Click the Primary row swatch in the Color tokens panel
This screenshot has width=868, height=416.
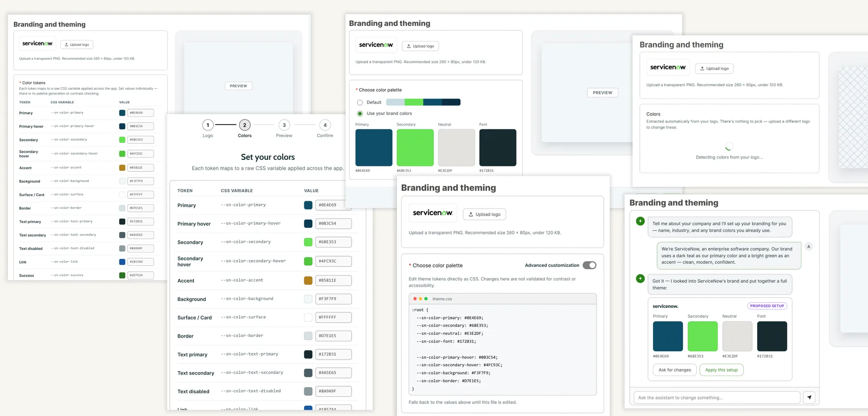122,113
